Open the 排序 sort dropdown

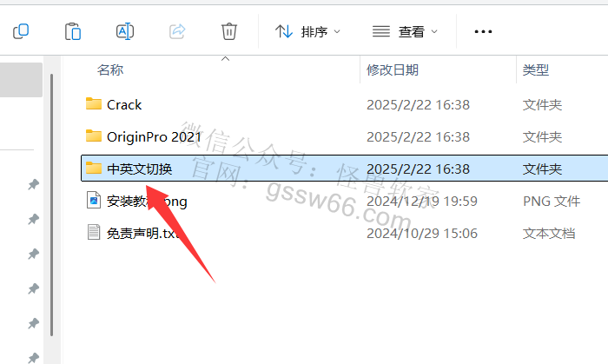(x=307, y=31)
